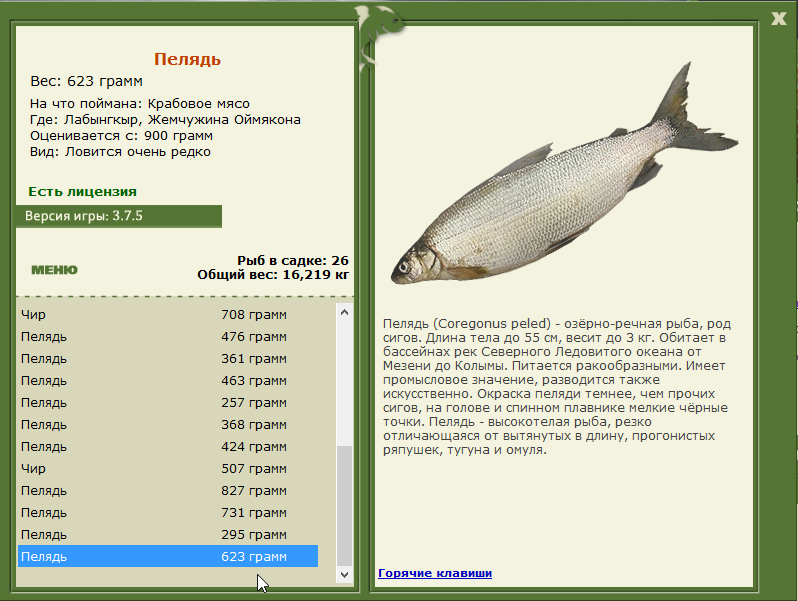Image resolution: width=798 pixels, height=601 pixels.
Task: Open the МЕНЮ button
Action: click(x=54, y=270)
